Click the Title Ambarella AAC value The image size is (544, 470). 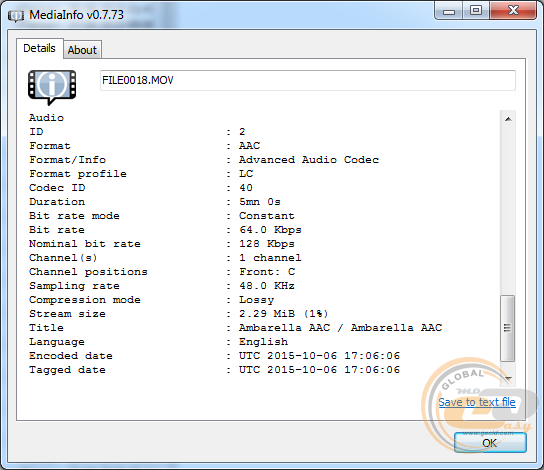click(x=340, y=327)
